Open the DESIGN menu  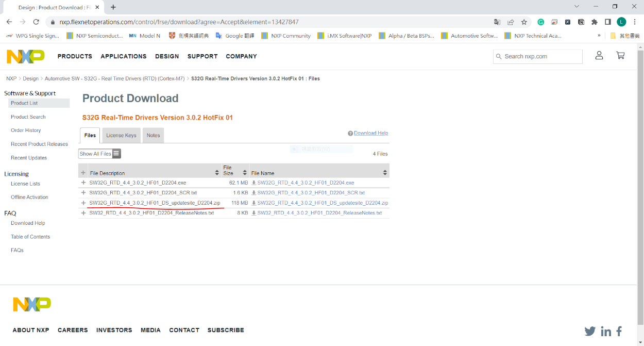coord(167,56)
